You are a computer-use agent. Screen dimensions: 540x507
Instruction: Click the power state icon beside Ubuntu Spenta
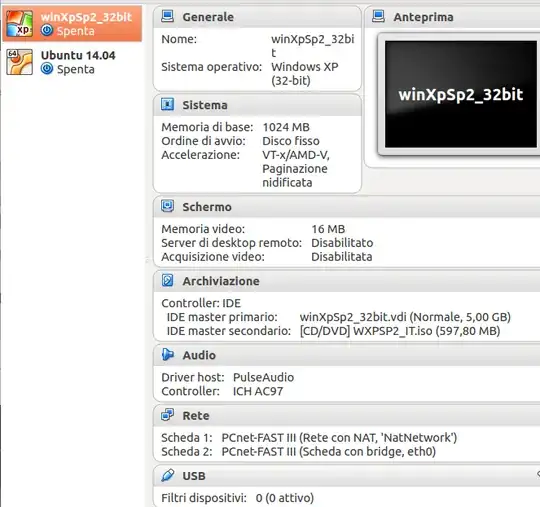tap(47, 69)
